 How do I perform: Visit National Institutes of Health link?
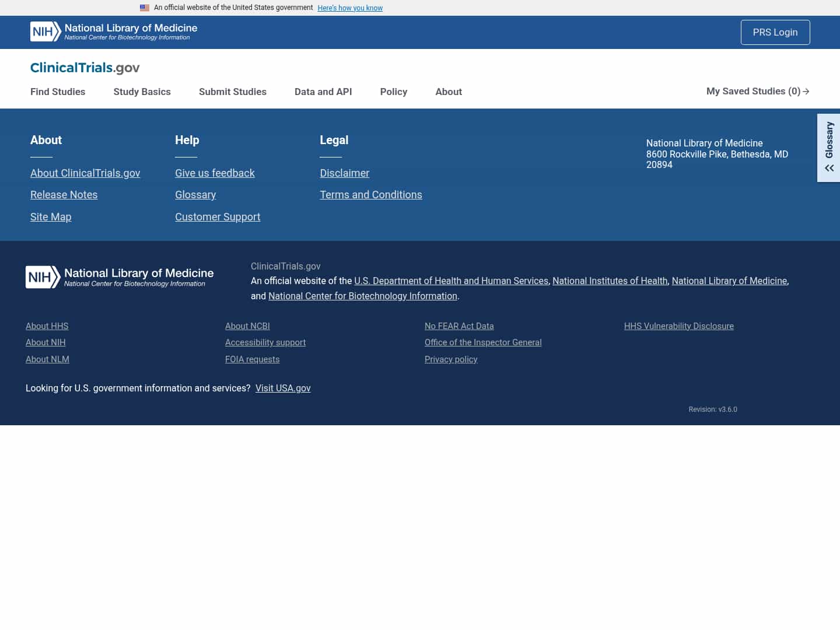pyautogui.click(x=610, y=281)
